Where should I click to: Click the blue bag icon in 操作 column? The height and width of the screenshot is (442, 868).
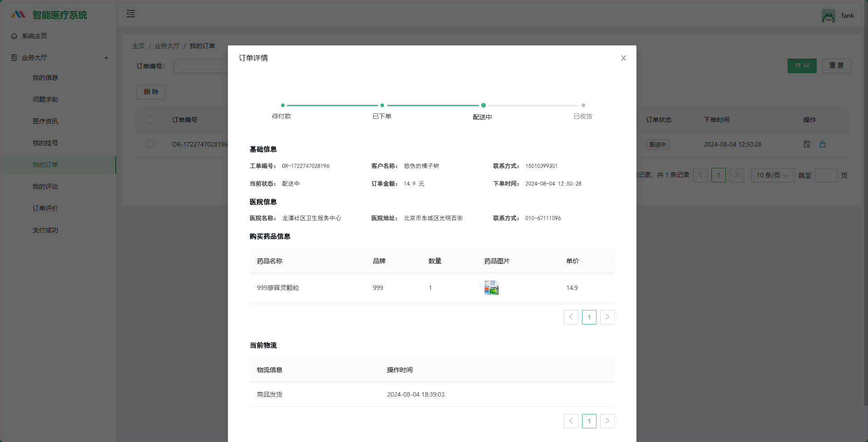pyautogui.click(x=823, y=144)
